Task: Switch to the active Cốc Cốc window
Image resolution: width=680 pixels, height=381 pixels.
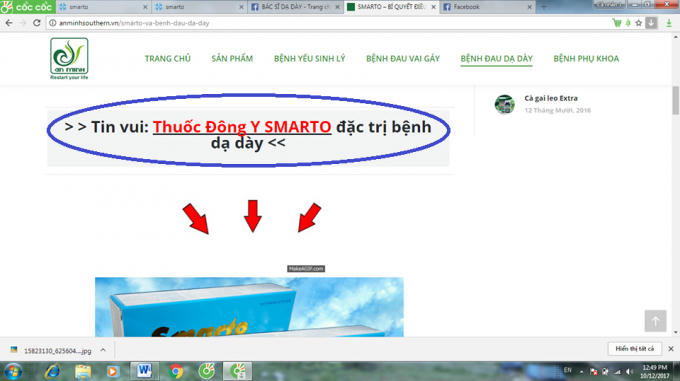Action: (237, 371)
